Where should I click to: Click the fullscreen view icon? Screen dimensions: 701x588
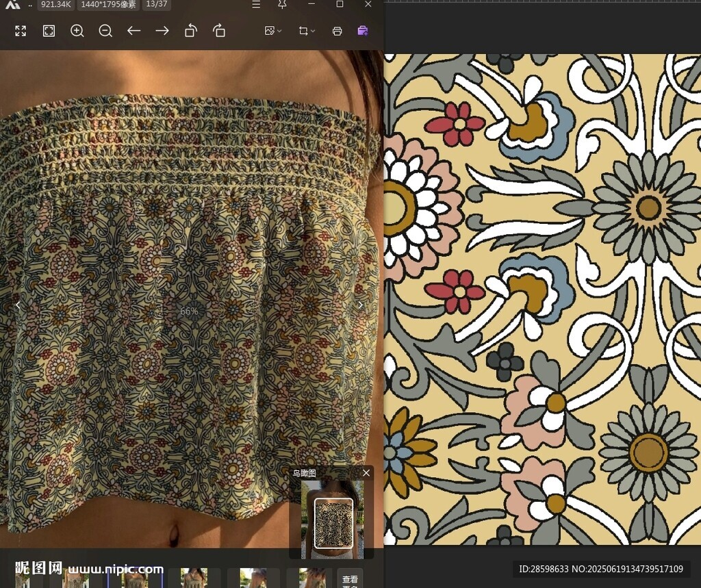point(21,31)
